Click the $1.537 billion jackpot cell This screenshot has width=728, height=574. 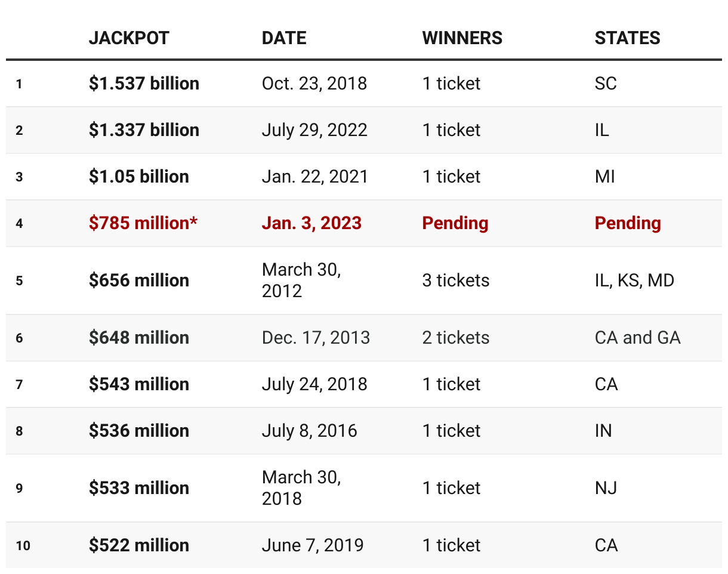coord(144,84)
